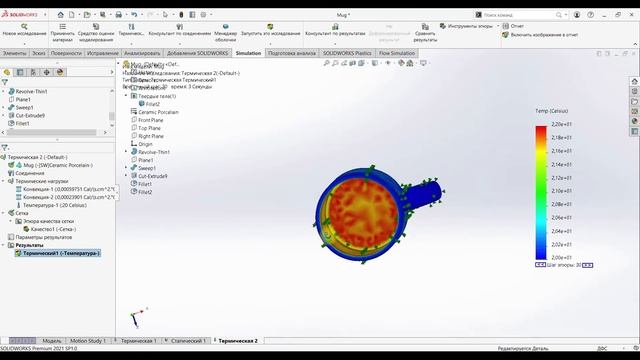640x360 pixels.
Task: Select Качество1 (-Сетка-) plot
Action: pyautogui.click(x=53, y=229)
